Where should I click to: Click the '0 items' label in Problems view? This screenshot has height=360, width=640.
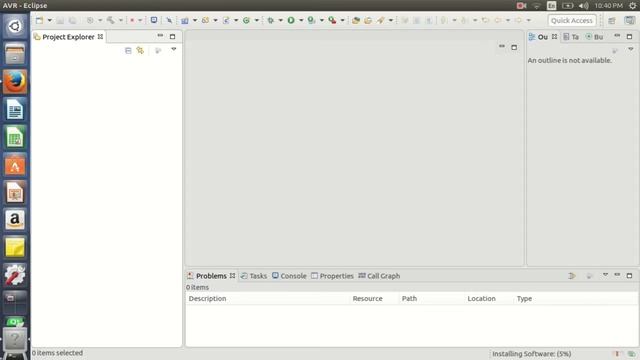[x=197, y=287]
